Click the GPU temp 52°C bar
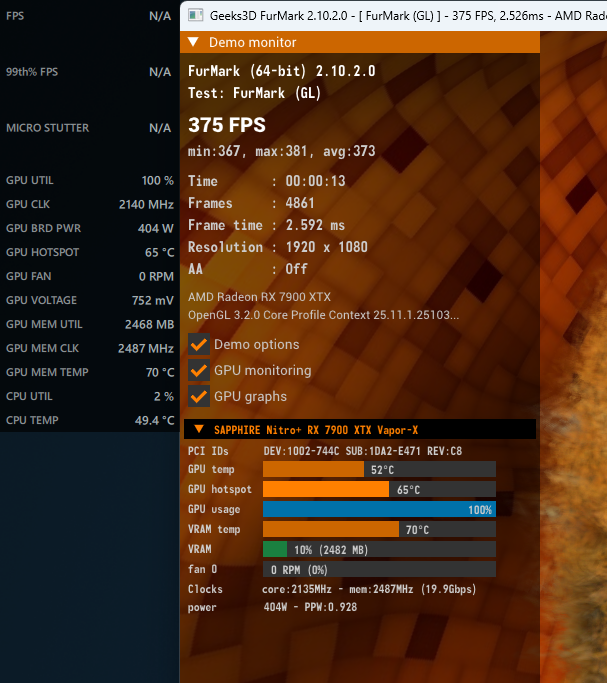Screen dimensions: 607x683 point(379,470)
